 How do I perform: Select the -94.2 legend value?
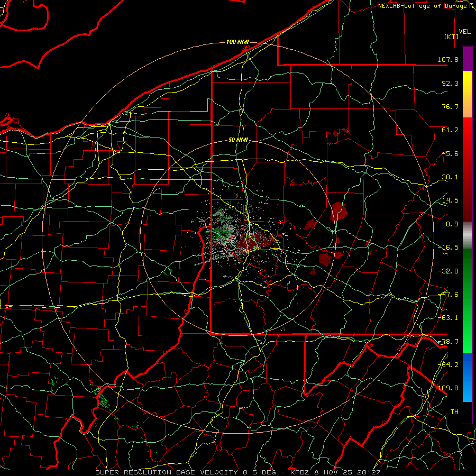[448, 364]
